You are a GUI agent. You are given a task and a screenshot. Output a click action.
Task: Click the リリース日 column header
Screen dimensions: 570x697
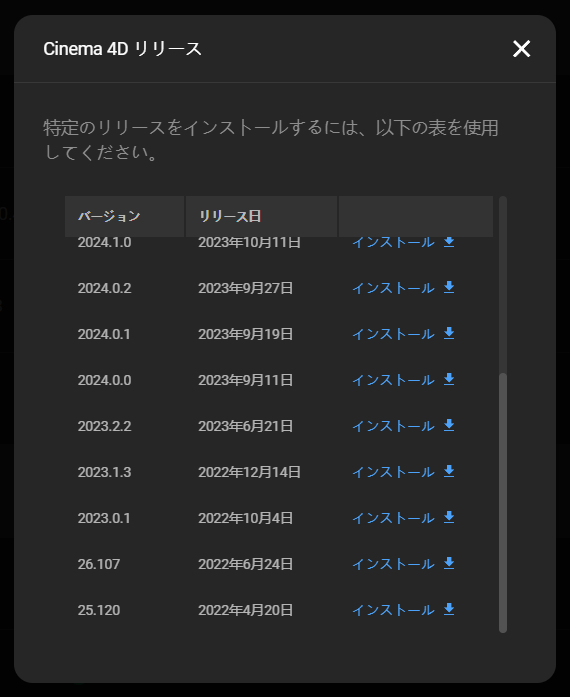click(x=261, y=216)
